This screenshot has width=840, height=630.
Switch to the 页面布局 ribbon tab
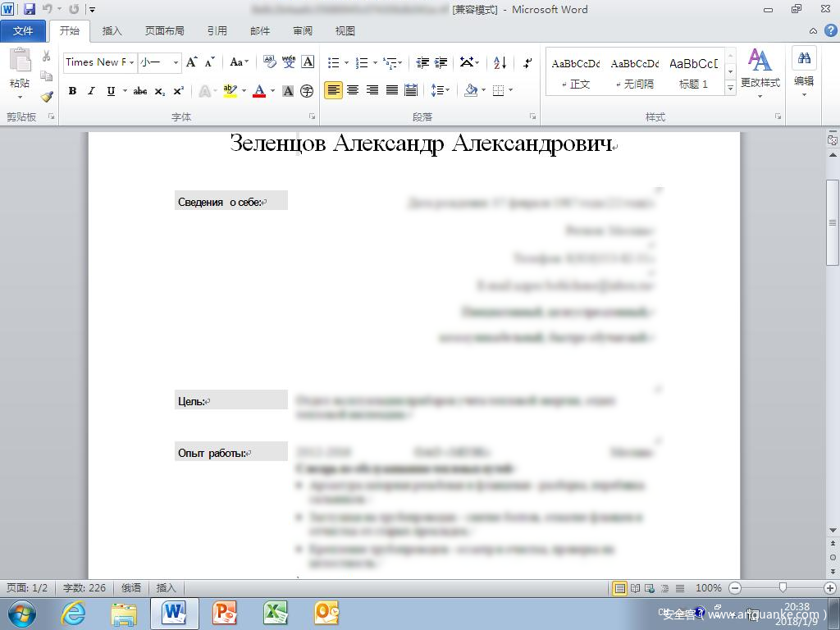[x=164, y=31]
